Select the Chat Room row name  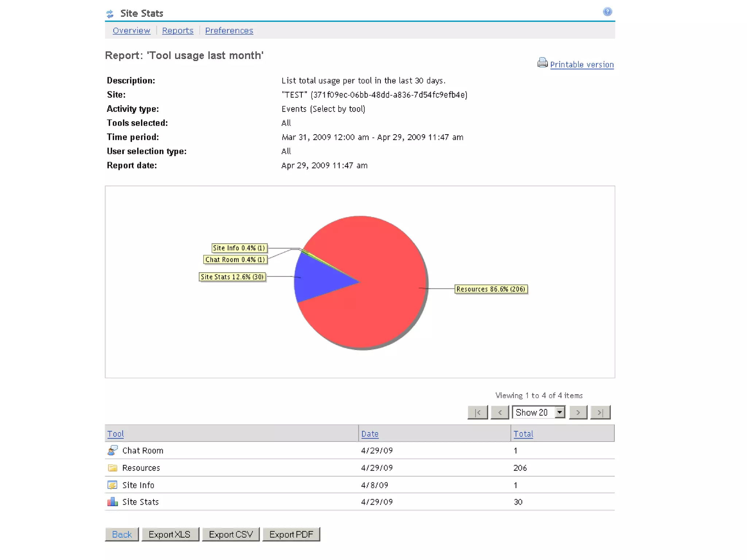[x=143, y=451]
